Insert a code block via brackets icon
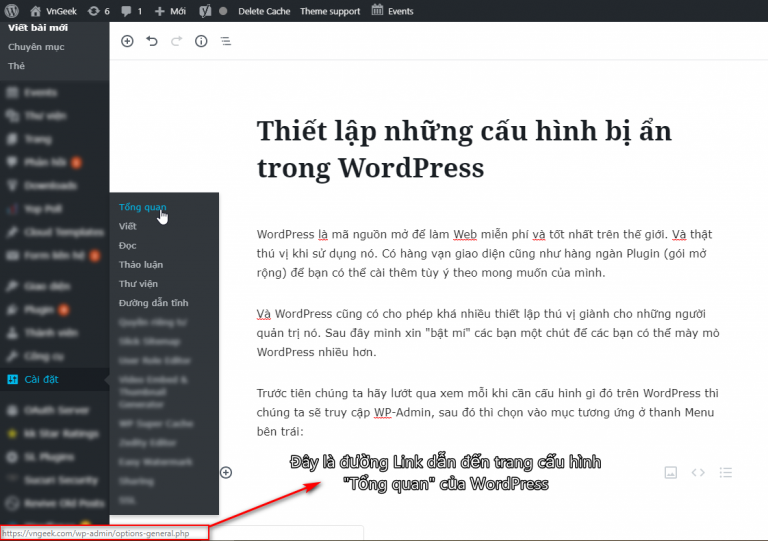768x541 pixels. click(698, 472)
